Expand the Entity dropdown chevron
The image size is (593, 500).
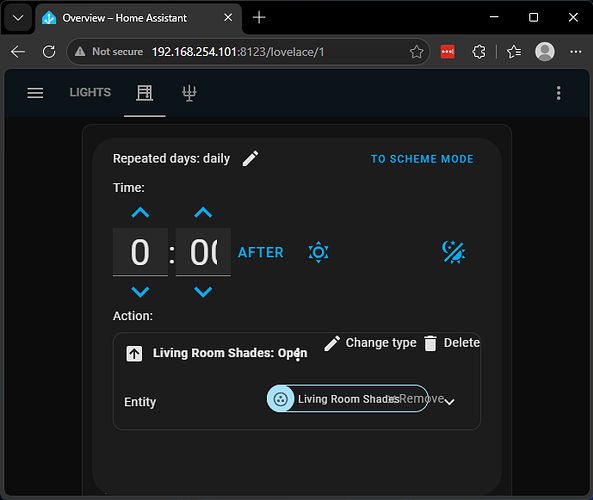click(x=449, y=402)
